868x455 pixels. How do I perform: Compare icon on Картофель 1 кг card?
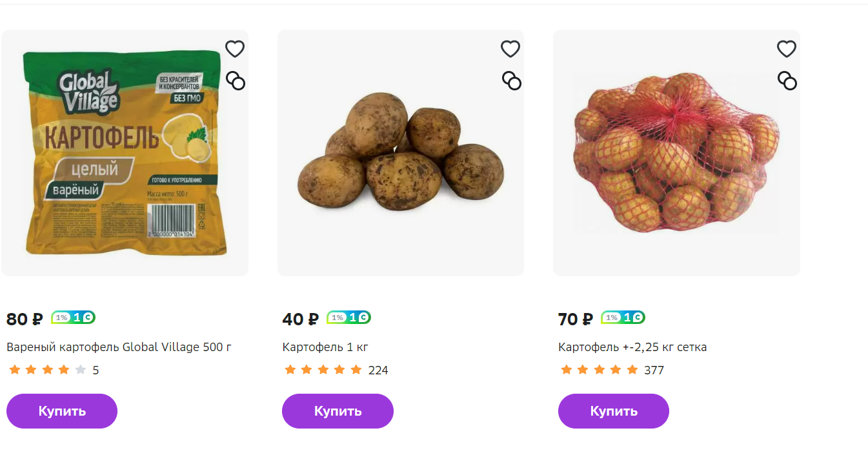[x=512, y=81]
